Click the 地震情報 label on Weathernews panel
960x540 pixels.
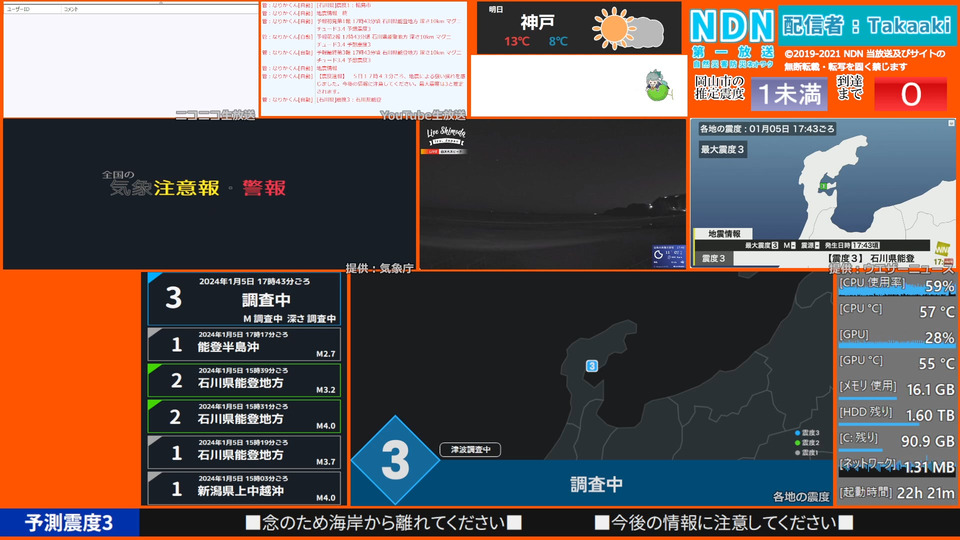[x=724, y=233]
